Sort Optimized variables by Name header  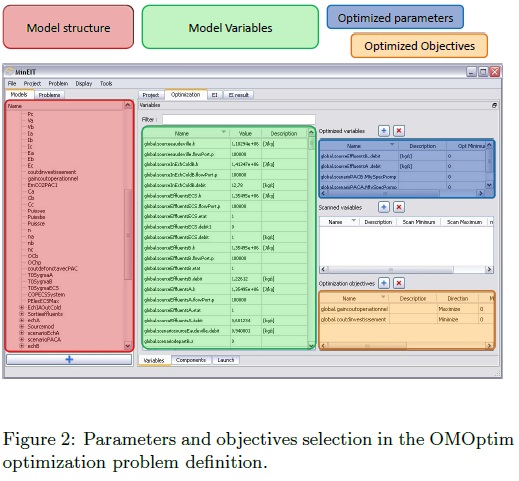358,146
